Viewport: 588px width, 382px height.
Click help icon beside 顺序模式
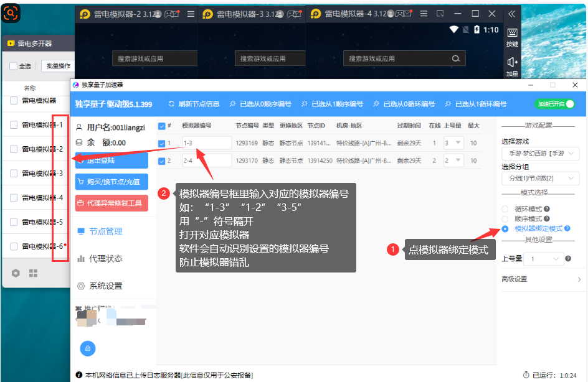point(547,218)
